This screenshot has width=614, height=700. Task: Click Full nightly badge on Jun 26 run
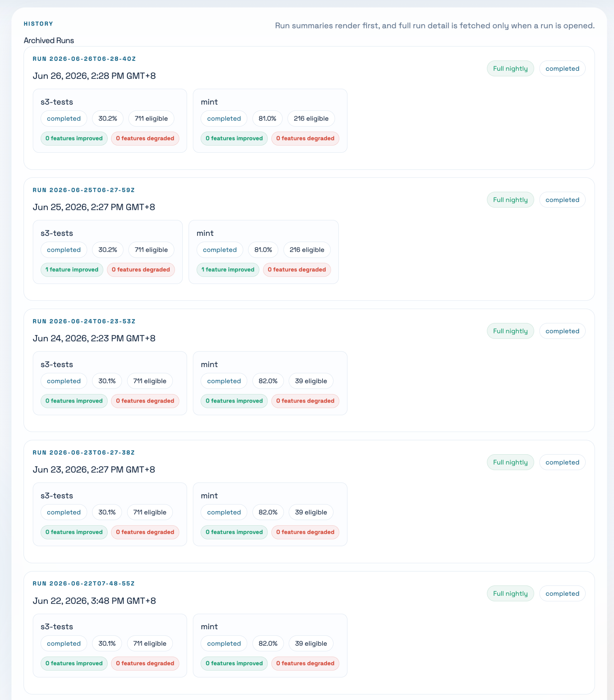coord(510,68)
